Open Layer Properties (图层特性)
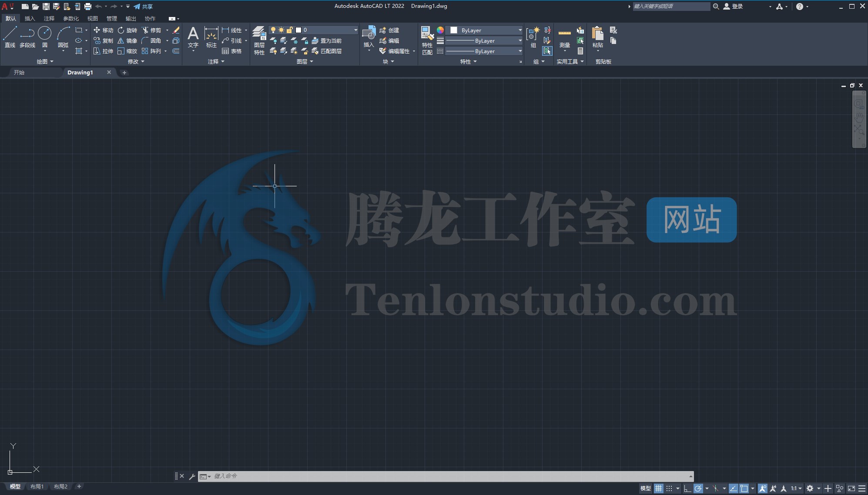This screenshot has width=868, height=495. click(x=259, y=40)
